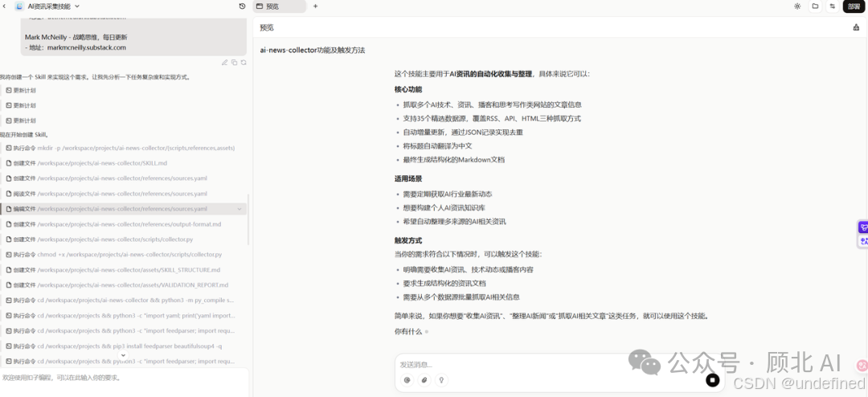Toggle the light theme sun icon
The image size is (868, 397).
click(x=797, y=6)
